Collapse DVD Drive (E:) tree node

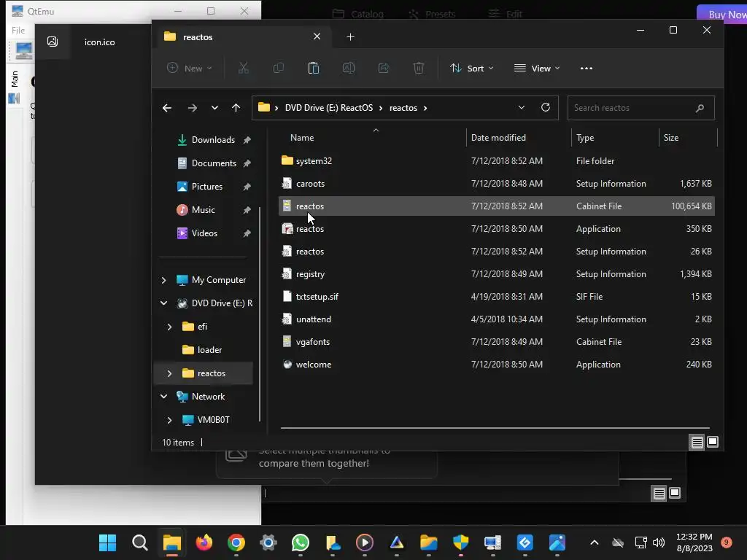click(x=164, y=303)
